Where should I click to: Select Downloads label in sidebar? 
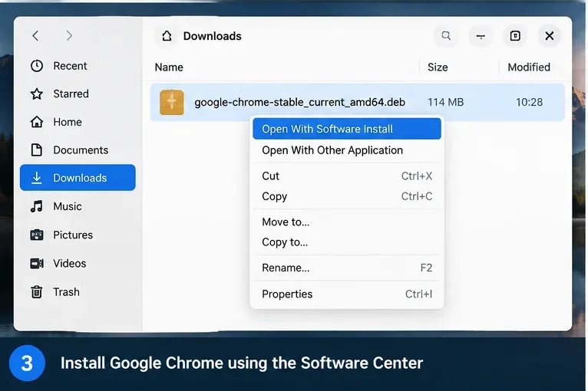(x=80, y=178)
